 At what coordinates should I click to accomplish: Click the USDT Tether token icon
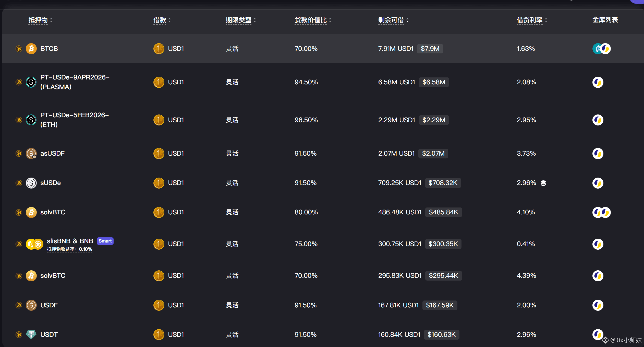(x=31, y=334)
